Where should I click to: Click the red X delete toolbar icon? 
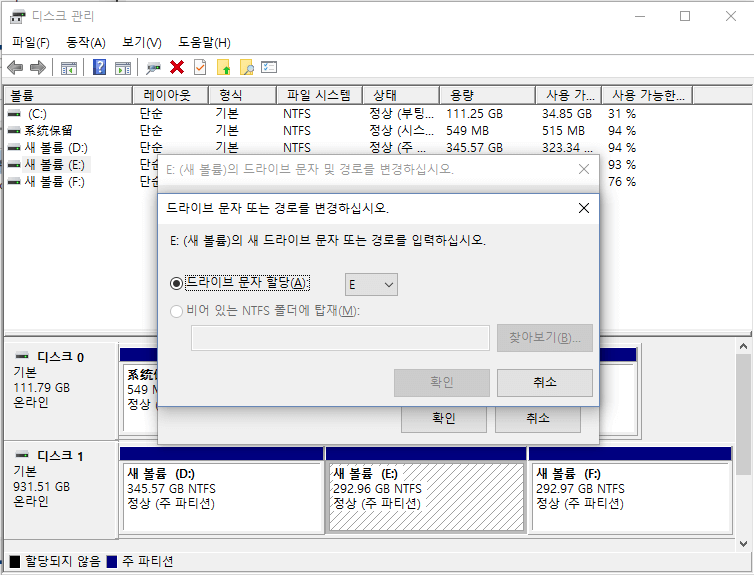point(177,67)
